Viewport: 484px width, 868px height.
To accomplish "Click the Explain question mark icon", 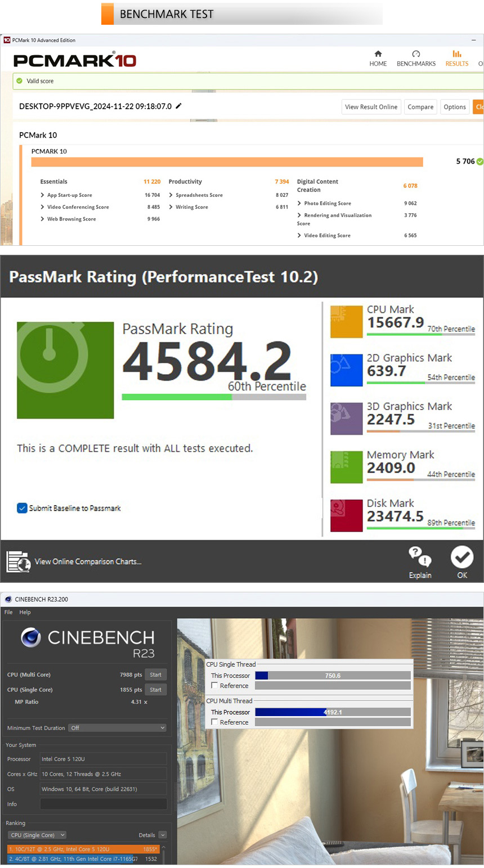I will 420,557.
